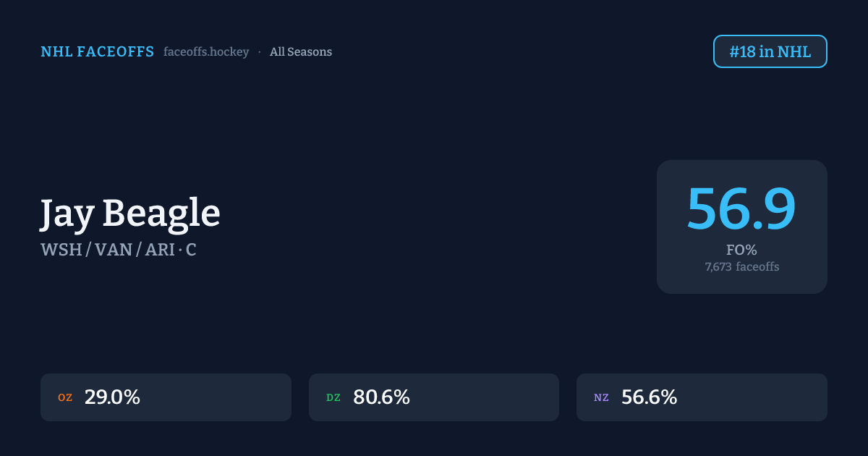Select the 56.6% neutral zone value
The width and height of the screenshot is (868, 456).
[649, 397]
